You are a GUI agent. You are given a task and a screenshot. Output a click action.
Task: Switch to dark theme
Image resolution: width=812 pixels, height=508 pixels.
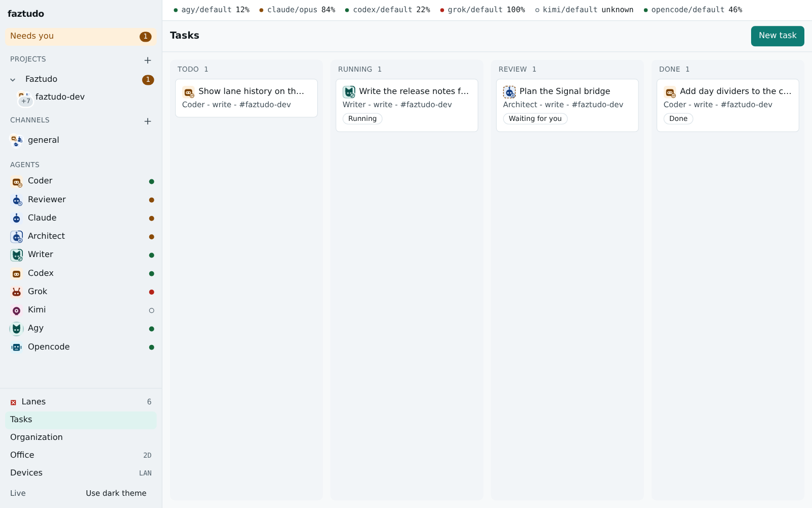pyautogui.click(x=116, y=493)
